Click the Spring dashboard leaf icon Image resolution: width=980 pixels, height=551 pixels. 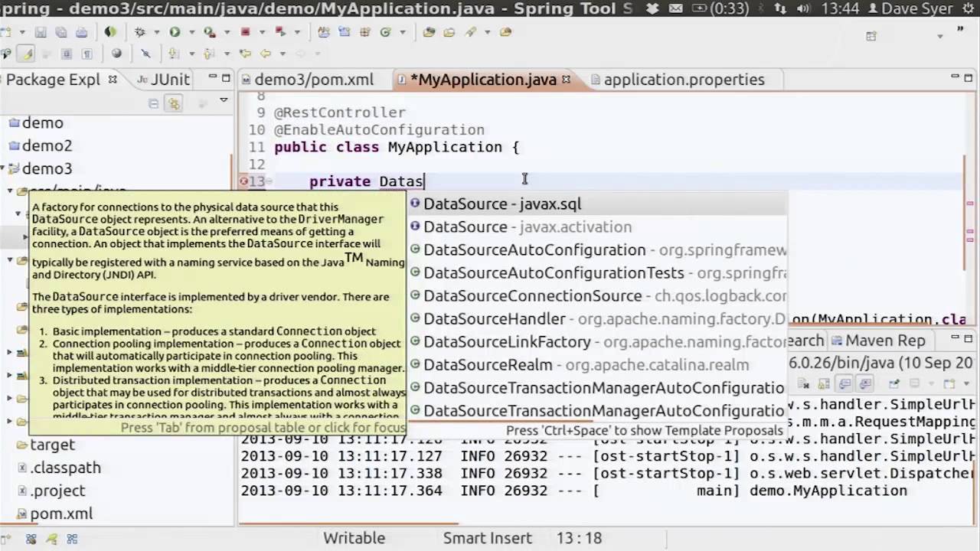[x=110, y=32]
